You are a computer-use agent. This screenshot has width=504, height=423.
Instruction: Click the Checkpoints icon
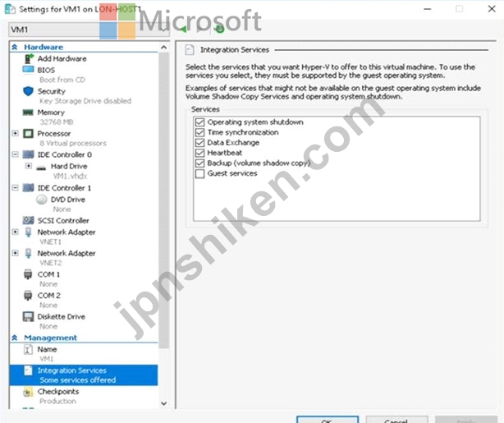[28, 392]
